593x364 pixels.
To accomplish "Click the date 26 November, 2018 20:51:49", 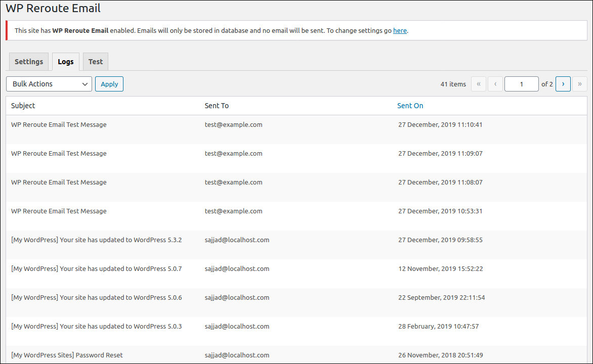I will (x=441, y=355).
